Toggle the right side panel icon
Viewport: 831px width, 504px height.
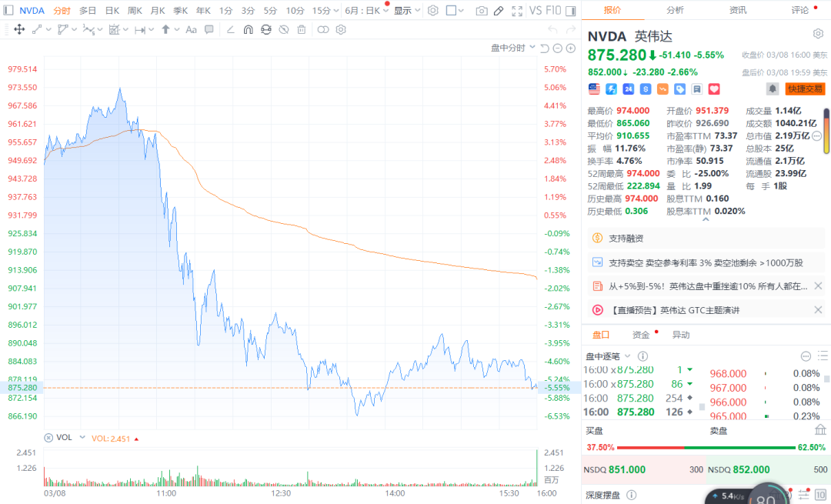click(x=571, y=11)
